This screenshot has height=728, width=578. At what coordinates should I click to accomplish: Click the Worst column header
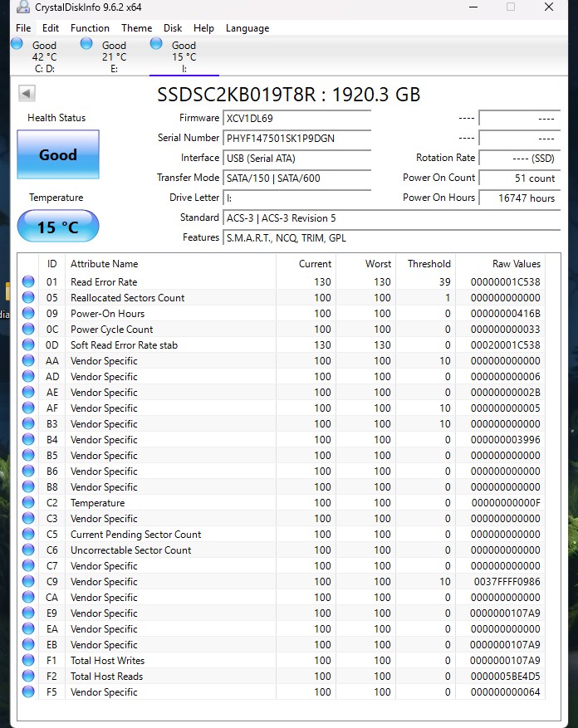click(x=365, y=264)
